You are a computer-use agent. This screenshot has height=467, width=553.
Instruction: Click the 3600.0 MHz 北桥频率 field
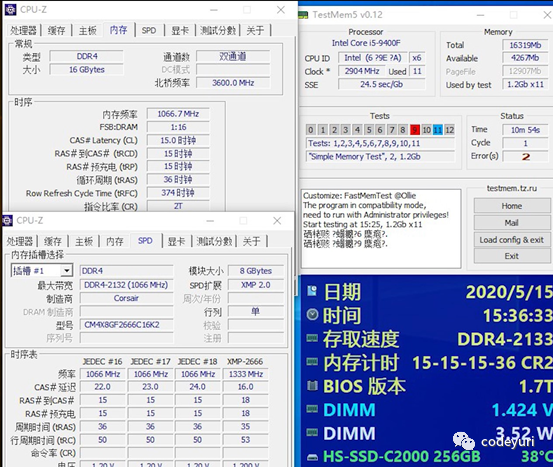(x=233, y=83)
